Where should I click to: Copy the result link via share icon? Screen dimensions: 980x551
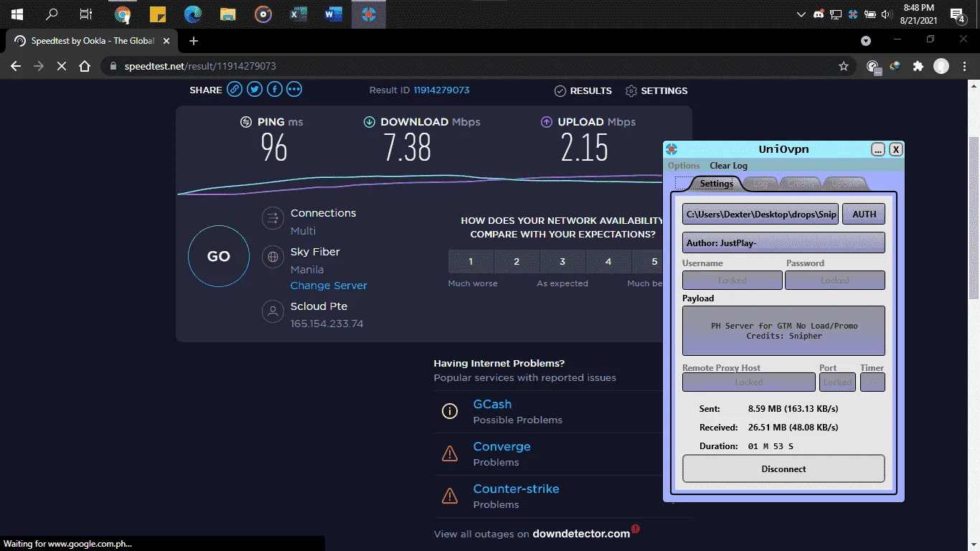pyautogui.click(x=235, y=90)
